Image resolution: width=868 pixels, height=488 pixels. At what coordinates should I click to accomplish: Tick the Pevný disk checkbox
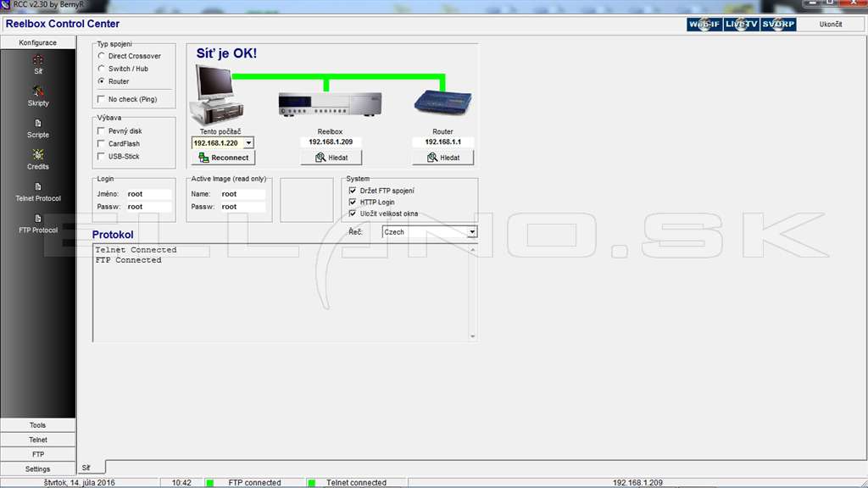[x=101, y=131]
